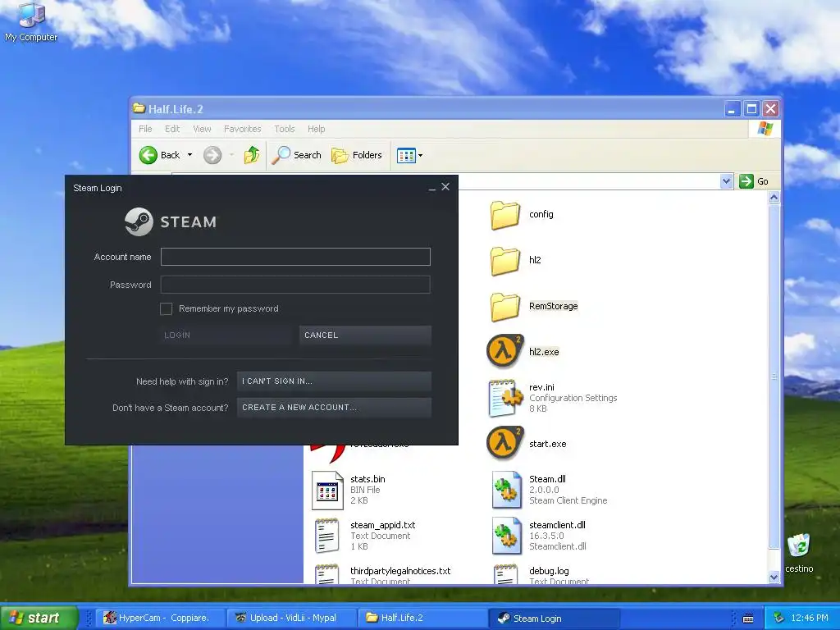The width and height of the screenshot is (840, 630).
Task: Click the 12:46 PM clock
Action: click(810, 618)
